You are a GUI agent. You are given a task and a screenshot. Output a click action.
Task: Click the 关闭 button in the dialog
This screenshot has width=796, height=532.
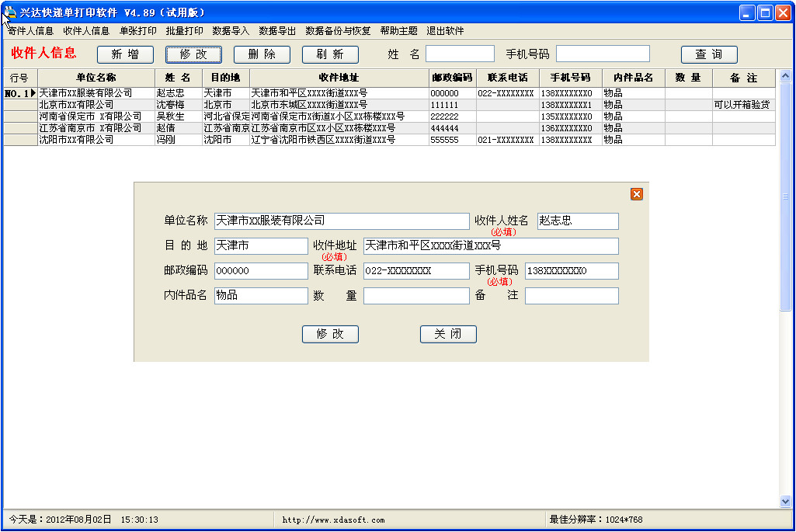click(x=448, y=334)
